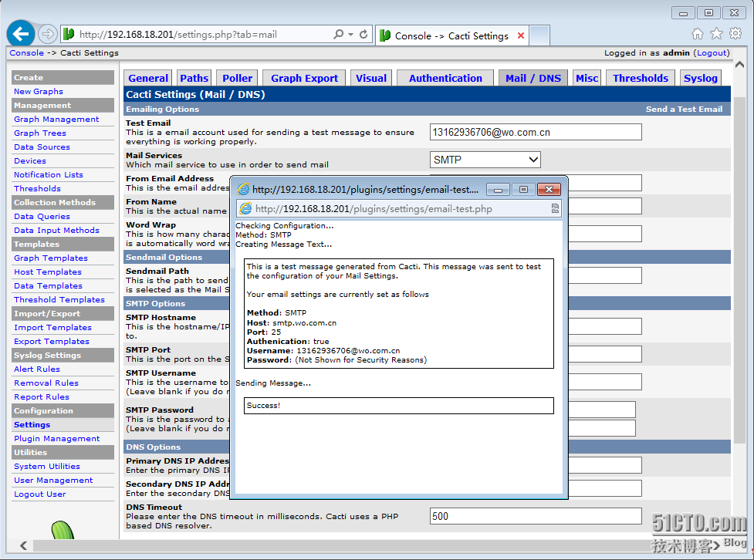Click the search magnifier in address bar
The width and height of the screenshot is (754, 560).
tap(339, 34)
